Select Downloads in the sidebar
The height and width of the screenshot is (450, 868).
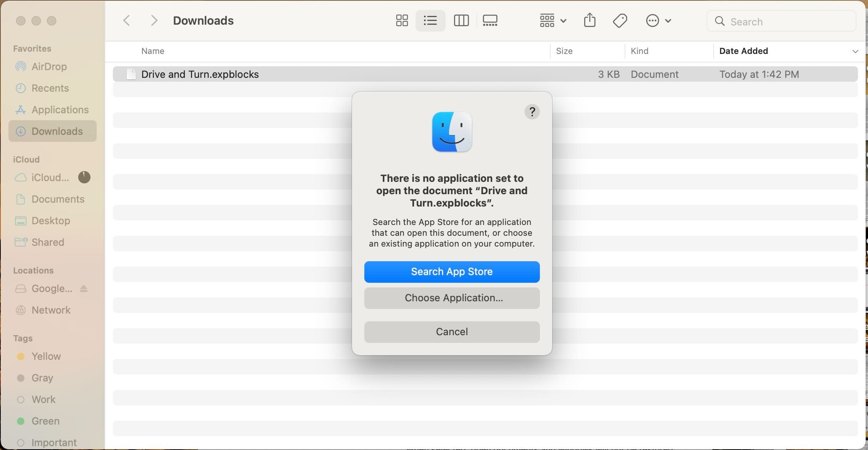52,131
